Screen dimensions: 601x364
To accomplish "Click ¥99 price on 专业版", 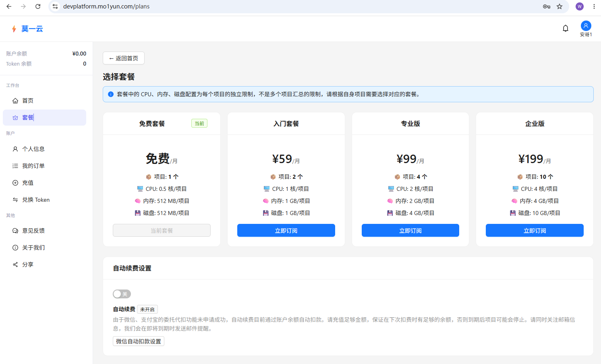I will pyautogui.click(x=406, y=159).
